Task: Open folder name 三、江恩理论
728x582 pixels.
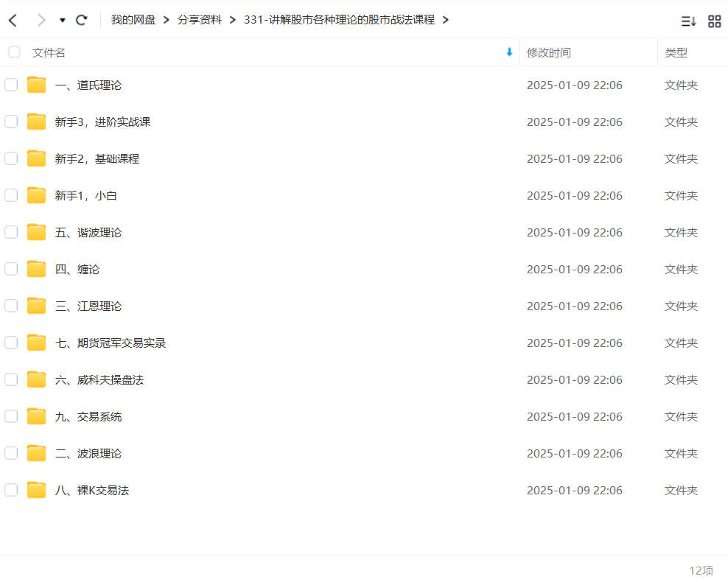Action: click(88, 306)
